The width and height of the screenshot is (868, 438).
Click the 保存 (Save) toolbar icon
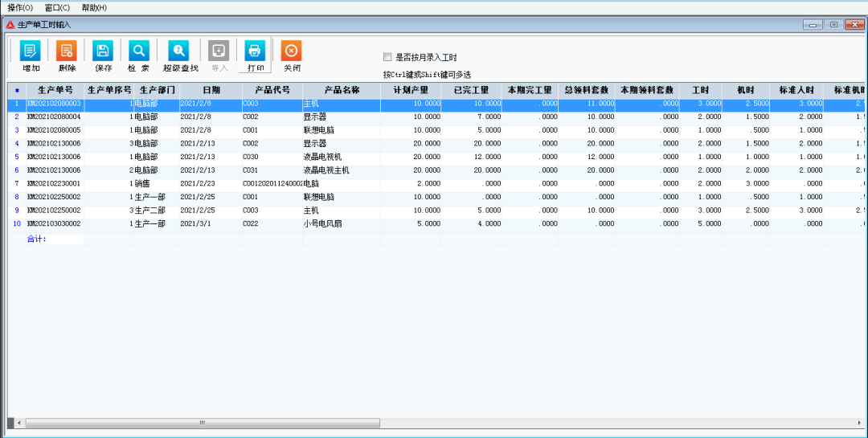(103, 51)
